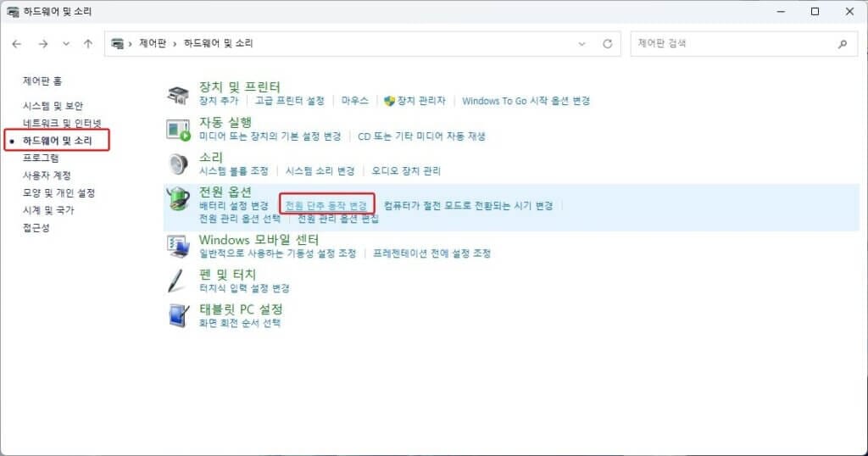Click 전원 관리 옵션 선택 link
The image size is (868, 456).
point(240,219)
